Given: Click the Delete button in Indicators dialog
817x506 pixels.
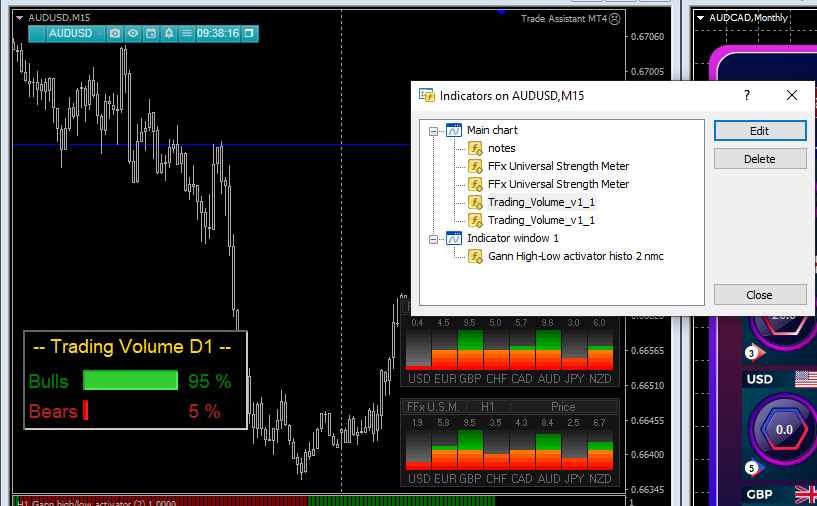Looking at the screenshot, I should pyautogui.click(x=760, y=159).
